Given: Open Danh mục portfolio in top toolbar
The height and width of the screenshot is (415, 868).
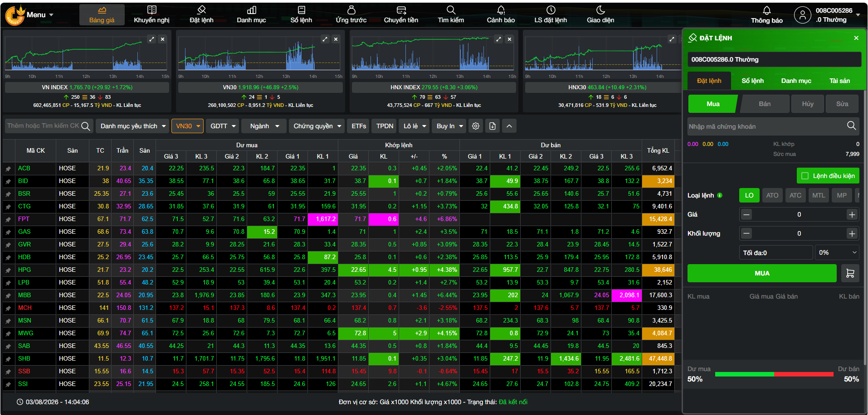Looking at the screenshot, I should 251,14.
